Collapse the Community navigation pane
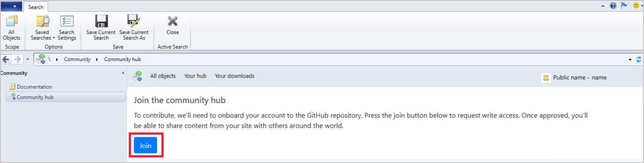 pos(124,73)
